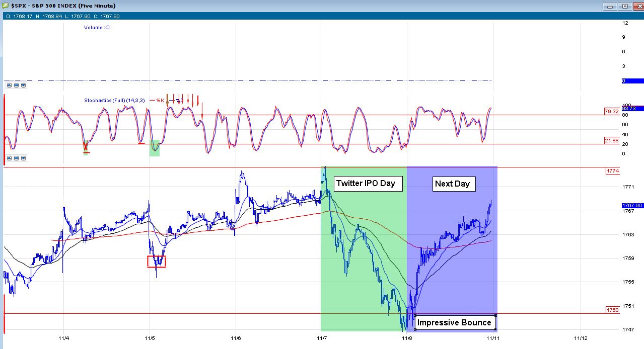Click the first icon in the Volume panel controls
This screenshot has height=349, width=644.
pos(9,85)
